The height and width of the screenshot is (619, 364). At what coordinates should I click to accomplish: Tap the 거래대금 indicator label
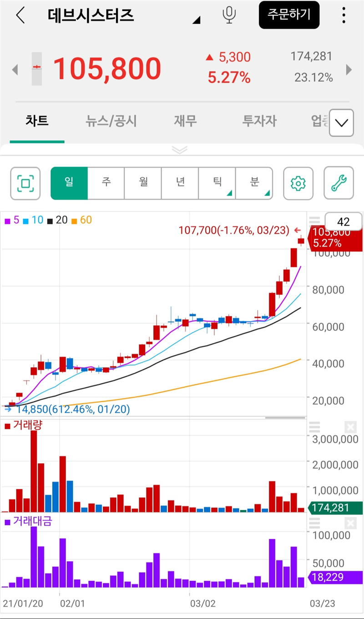[28, 522]
